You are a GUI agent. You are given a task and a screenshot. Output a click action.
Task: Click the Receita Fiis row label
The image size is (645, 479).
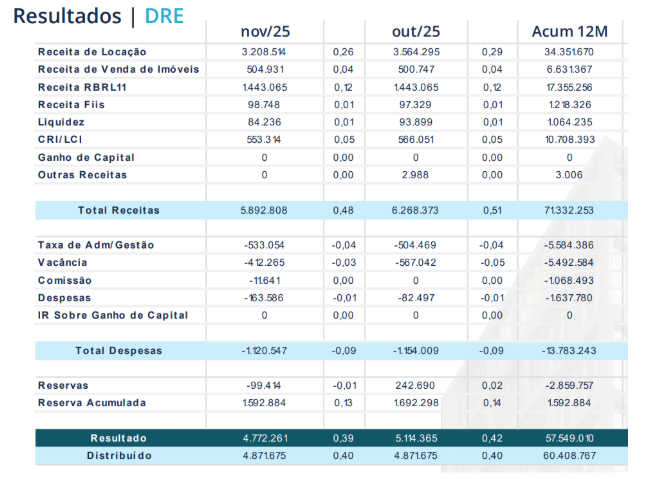pyautogui.click(x=70, y=104)
